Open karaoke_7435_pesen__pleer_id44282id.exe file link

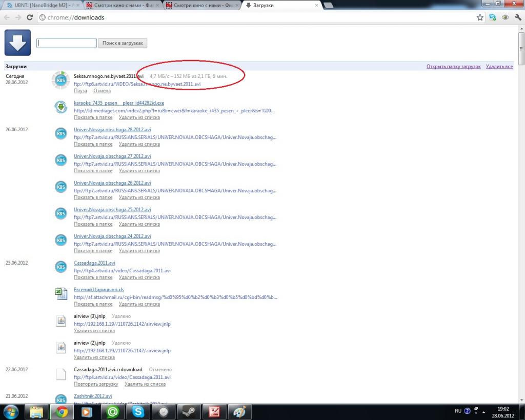119,103
